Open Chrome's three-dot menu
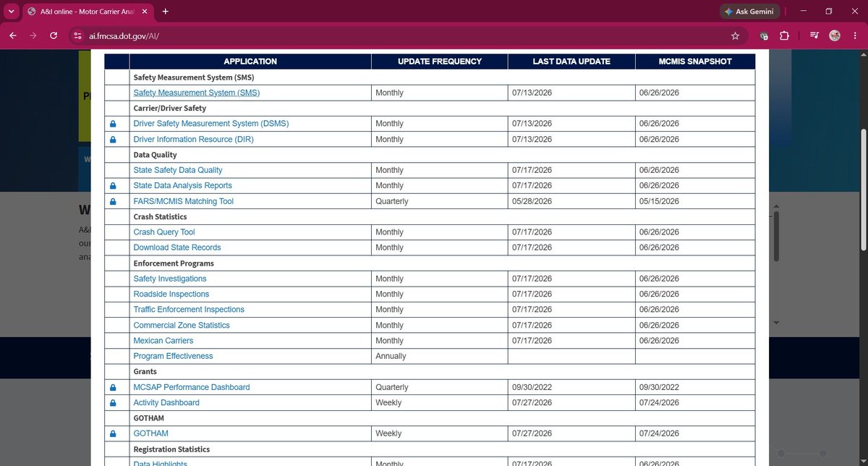 point(854,35)
